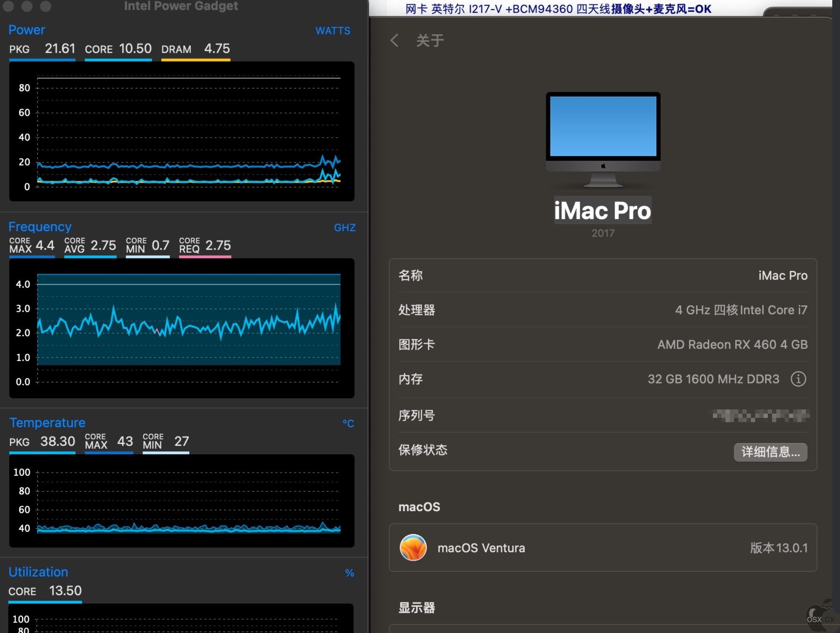This screenshot has width=840, height=633.
Task: Click the 版本 13.0.1 version text
Action: (x=778, y=547)
